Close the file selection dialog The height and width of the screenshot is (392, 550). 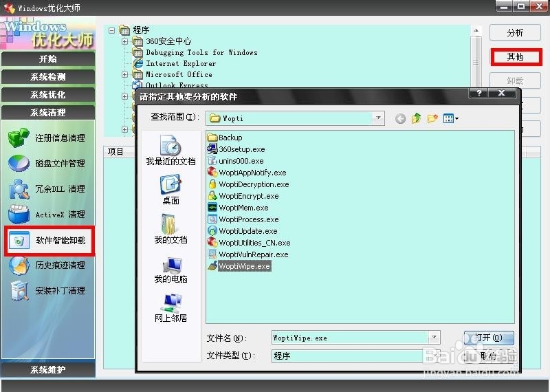point(502,93)
